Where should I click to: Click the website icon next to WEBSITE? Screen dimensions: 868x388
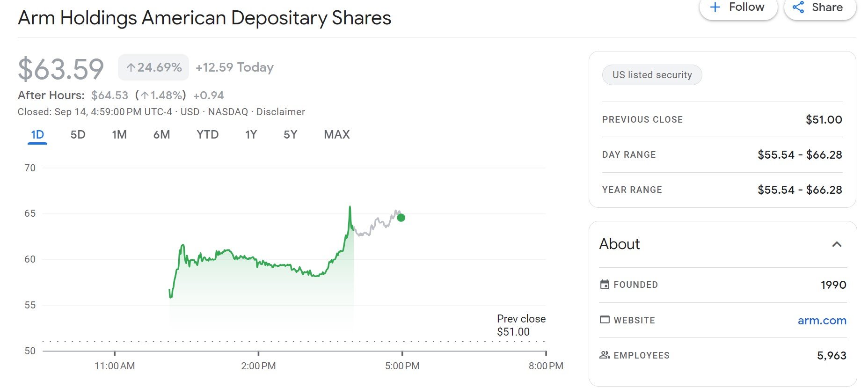[x=604, y=320]
